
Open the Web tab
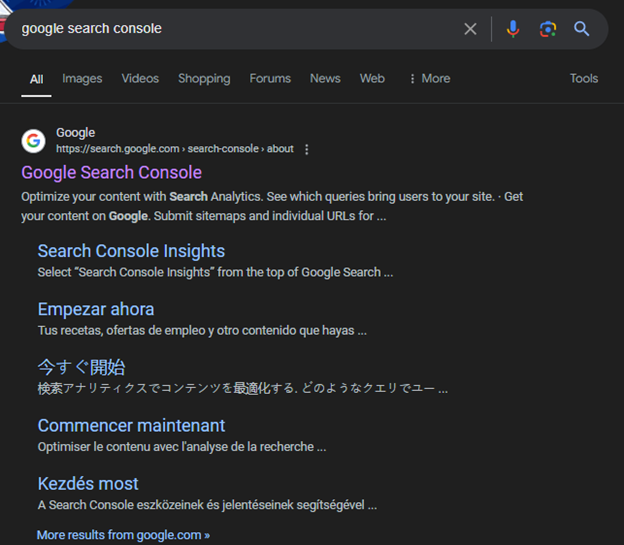click(372, 78)
